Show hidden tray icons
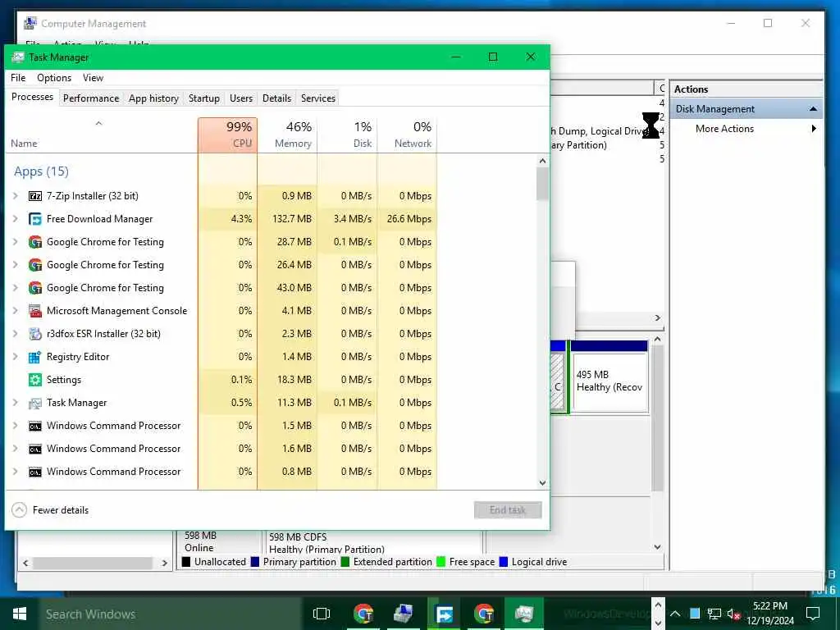Image resolution: width=840 pixels, height=630 pixels. [x=675, y=614]
